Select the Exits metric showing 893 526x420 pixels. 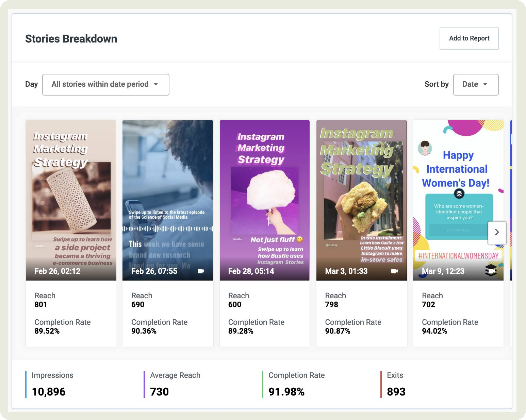396,391
